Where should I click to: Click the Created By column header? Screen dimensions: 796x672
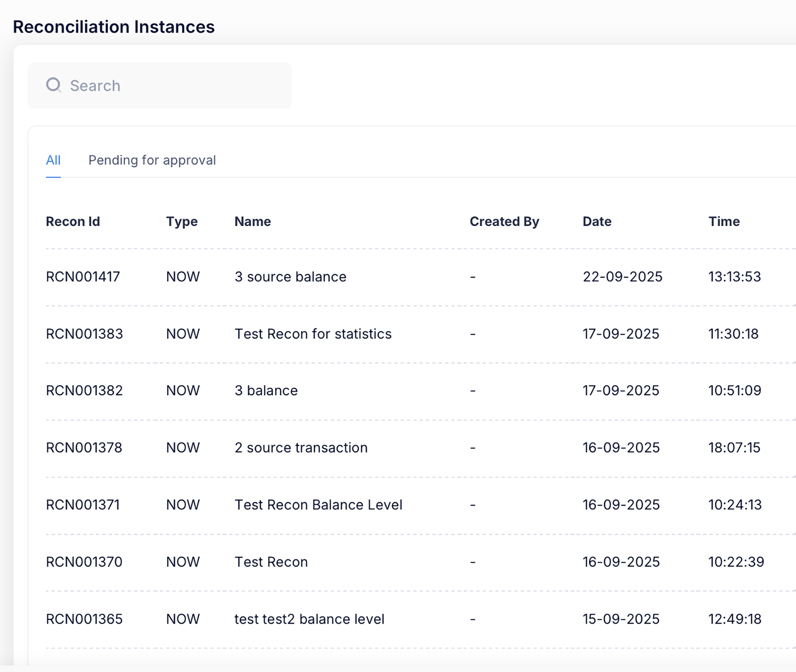[504, 222]
